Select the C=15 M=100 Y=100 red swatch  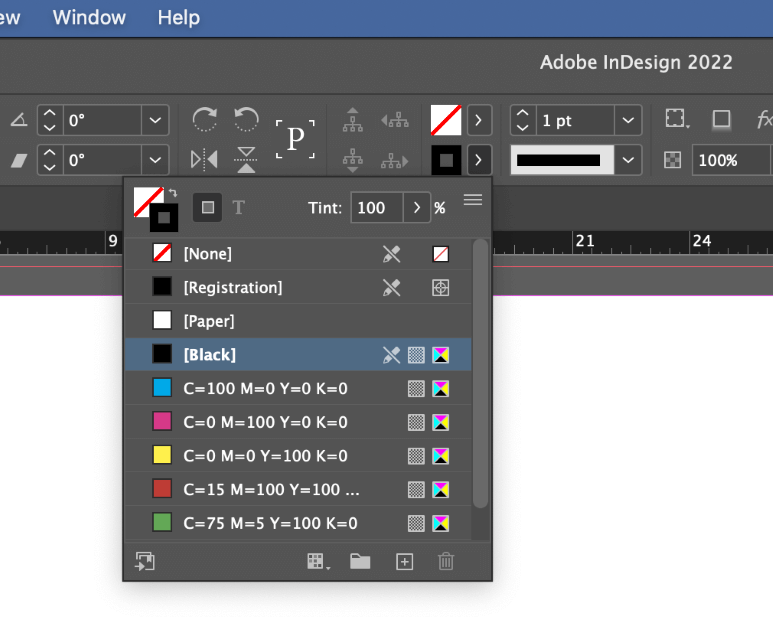(298, 490)
